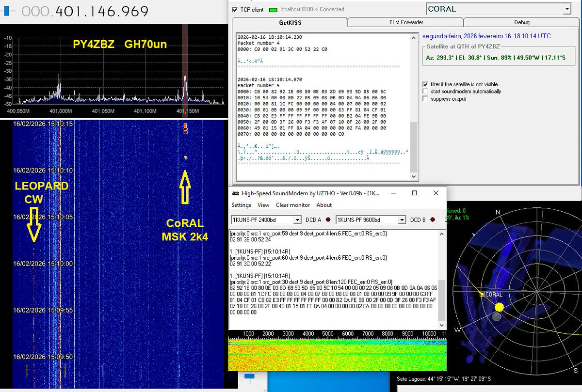The width and height of the screenshot is (582, 392).
Task: Click the blue slider thumb below SoundModem window
Action: [249, 377]
